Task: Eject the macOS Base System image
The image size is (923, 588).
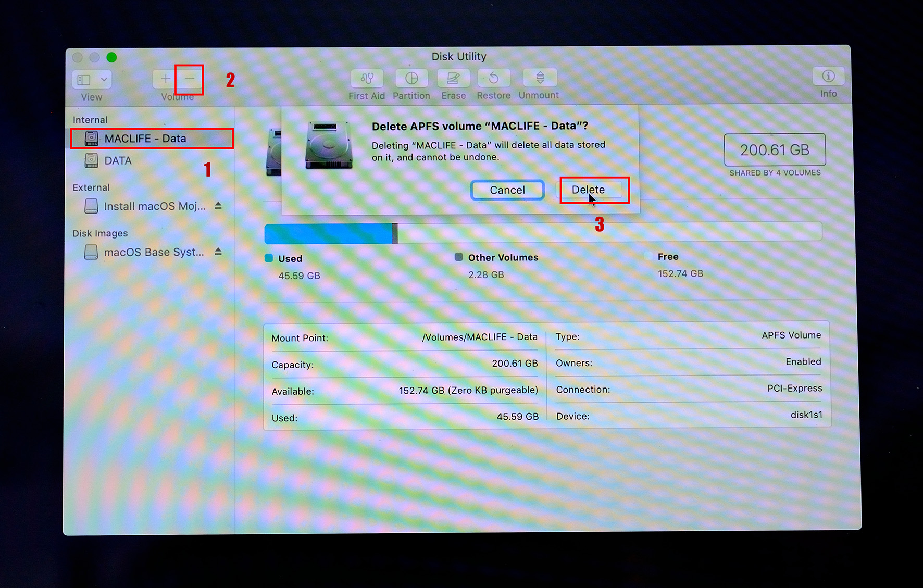Action: coord(219,252)
